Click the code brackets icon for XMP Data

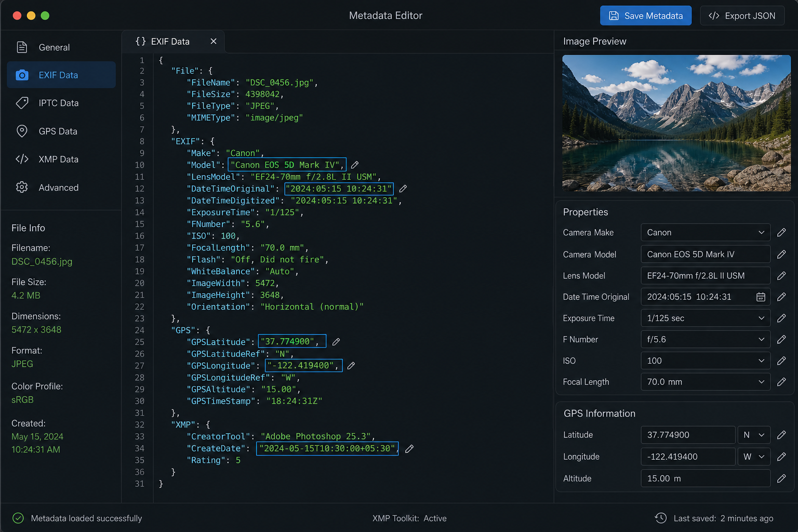(22, 159)
